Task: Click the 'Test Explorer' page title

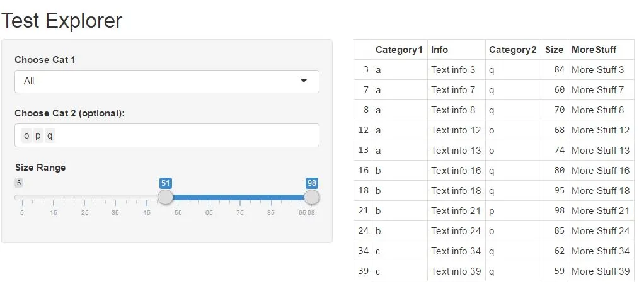Action: (x=62, y=21)
